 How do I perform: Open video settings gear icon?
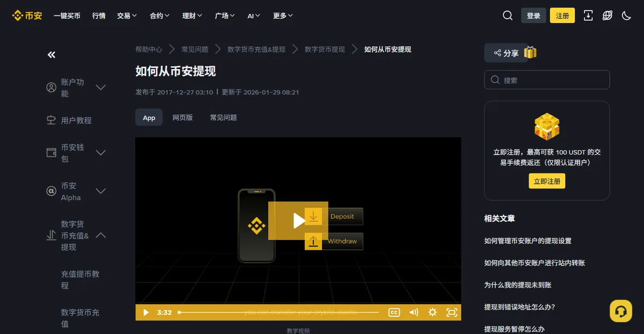[x=433, y=313]
